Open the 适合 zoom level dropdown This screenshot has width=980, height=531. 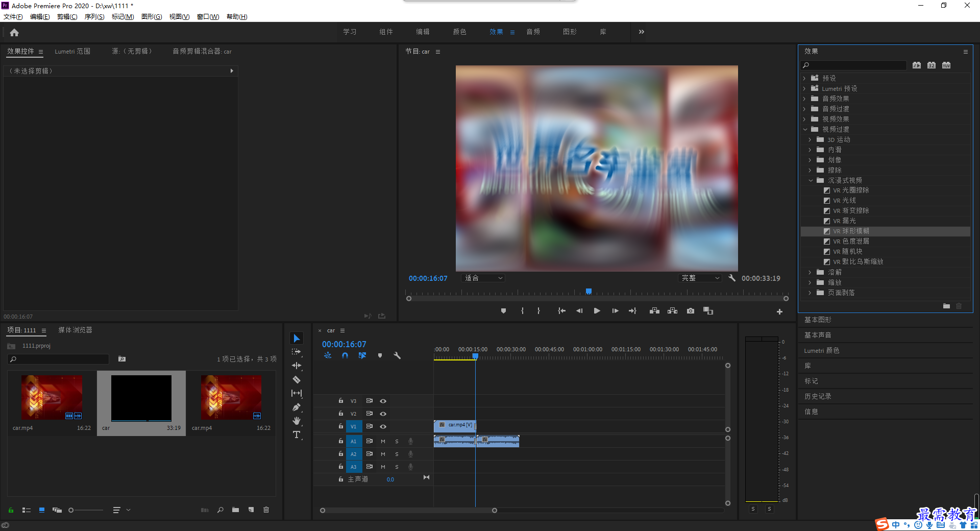483,278
